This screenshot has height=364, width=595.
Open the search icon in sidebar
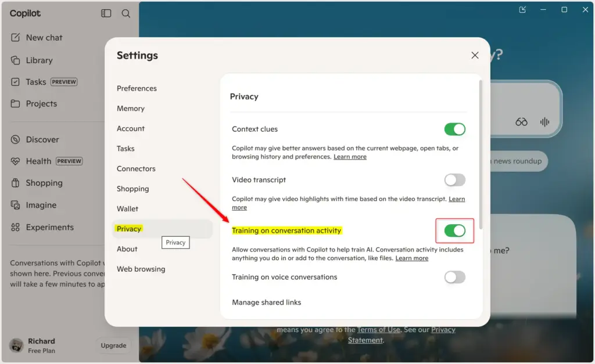126,14
